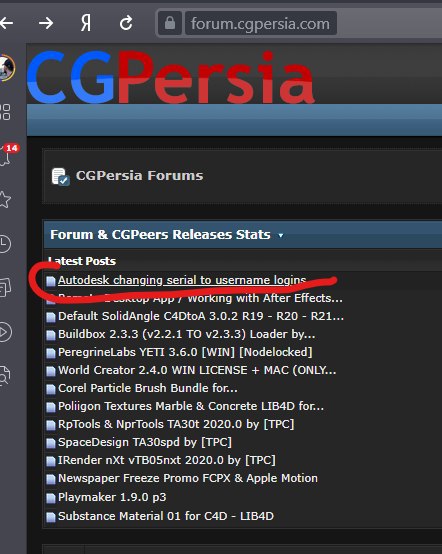Click the Latest Posts heading

(x=82, y=261)
